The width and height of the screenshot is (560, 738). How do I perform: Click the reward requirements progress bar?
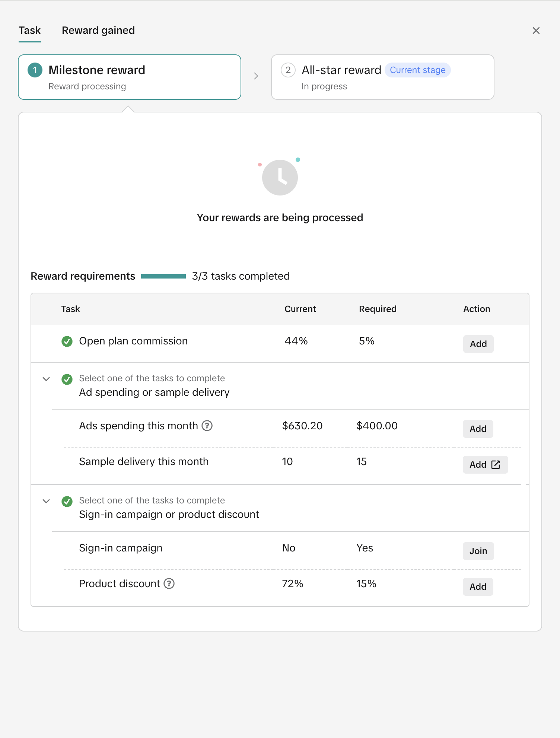pos(163,276)
